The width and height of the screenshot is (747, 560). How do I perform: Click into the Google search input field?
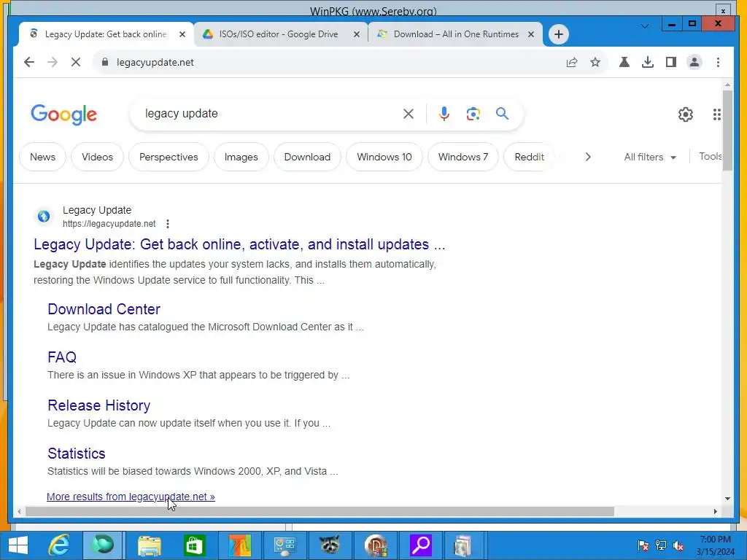click(271, 114)
